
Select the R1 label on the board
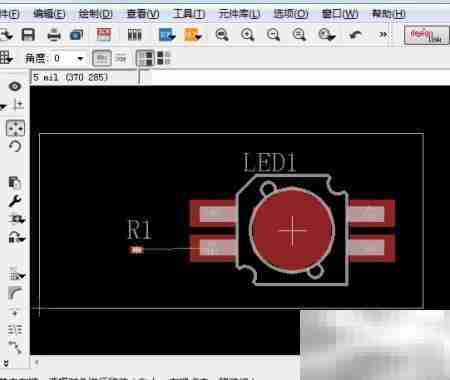click(140, 229)
